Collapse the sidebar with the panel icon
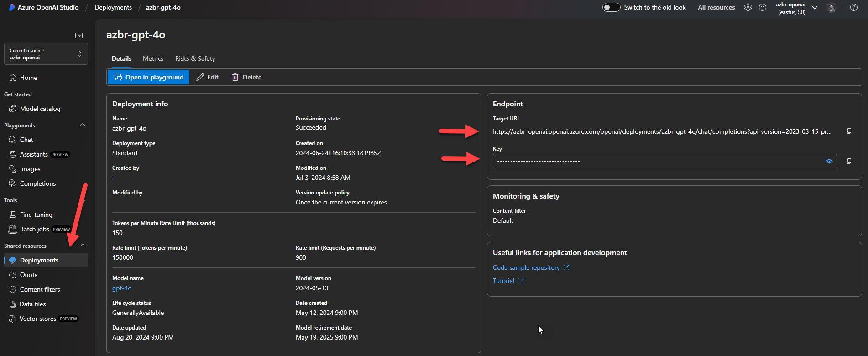Viewport: 868px width, 356px height. [79, 36]
